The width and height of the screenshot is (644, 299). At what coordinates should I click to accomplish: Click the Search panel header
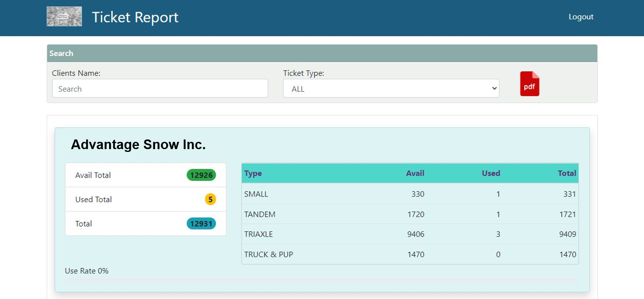click(x=322, y=53)
